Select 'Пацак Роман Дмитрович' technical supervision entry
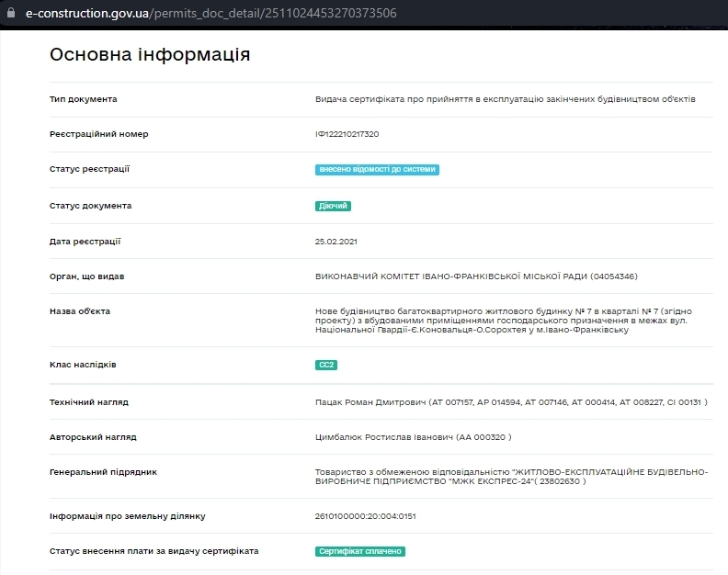This screenshot has height=575, width=728. (511, 402)
